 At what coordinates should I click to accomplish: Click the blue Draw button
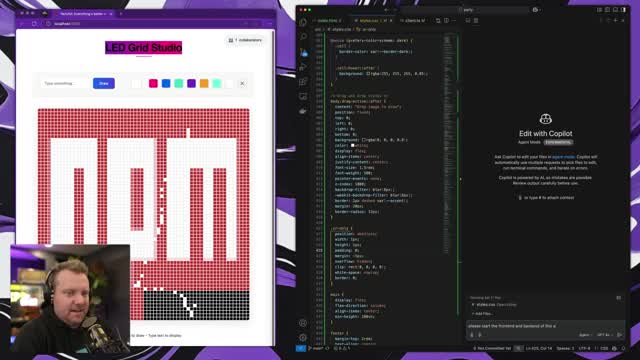pos(104,83)
